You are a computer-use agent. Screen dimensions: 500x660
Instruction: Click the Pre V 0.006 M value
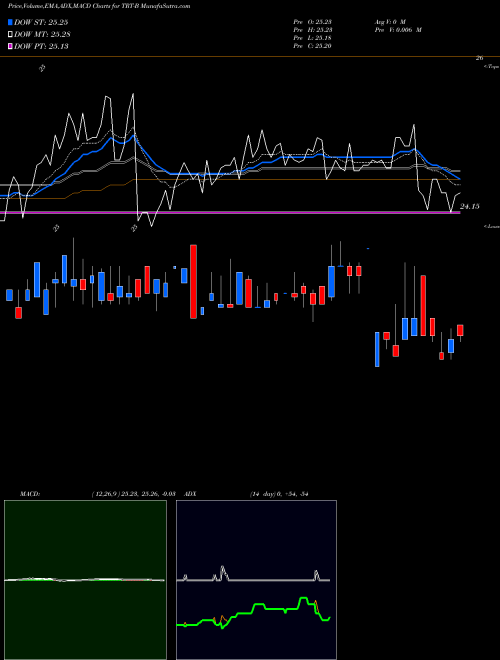[397, 30]
